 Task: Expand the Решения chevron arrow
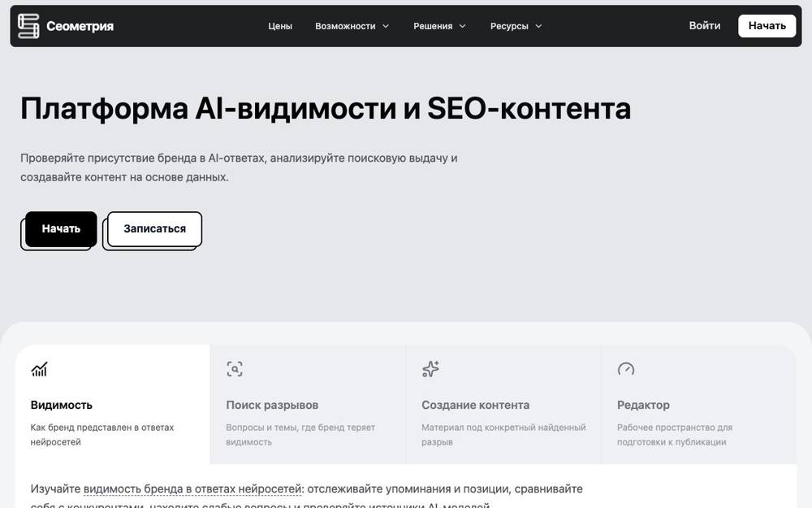(463, 26)
